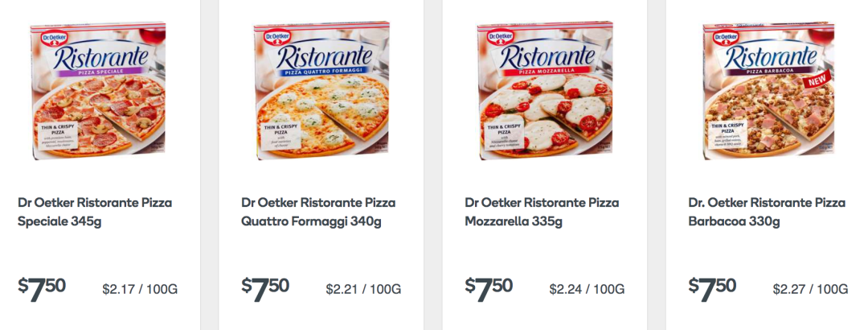Click the $7.50 price of Quattro Formaggi
Viewport: 868px width, 330px height.
266,288
